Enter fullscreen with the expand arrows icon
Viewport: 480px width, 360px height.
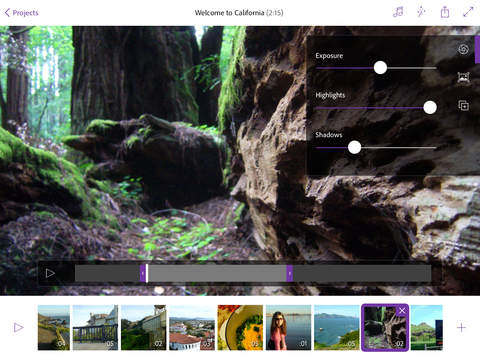468,12
